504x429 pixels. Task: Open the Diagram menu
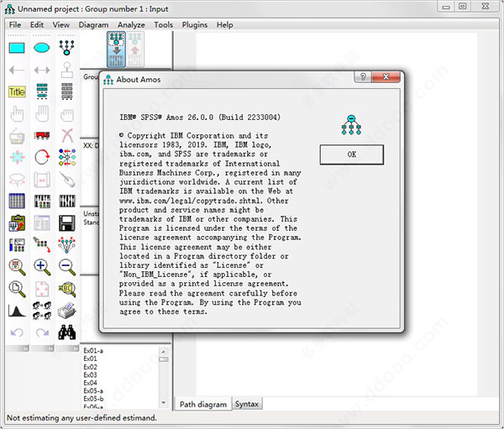(93, 24)
